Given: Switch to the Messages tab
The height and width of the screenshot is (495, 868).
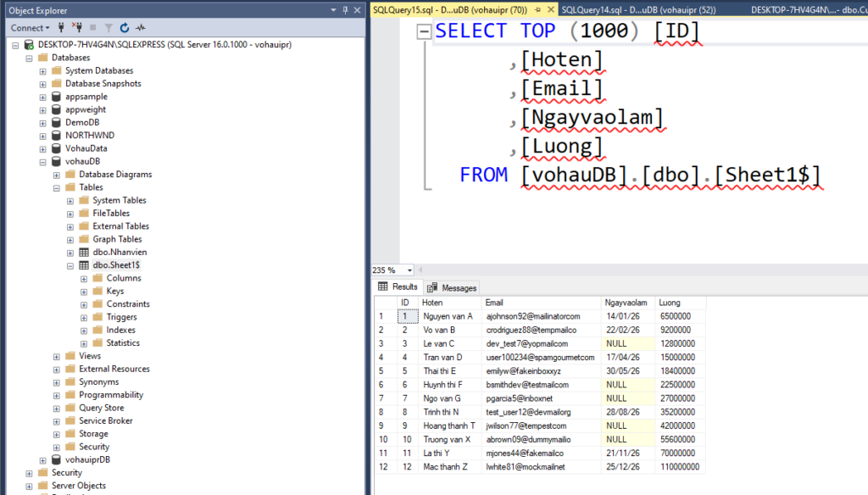Looking at the screenshot, I should [x=453, y=287].
